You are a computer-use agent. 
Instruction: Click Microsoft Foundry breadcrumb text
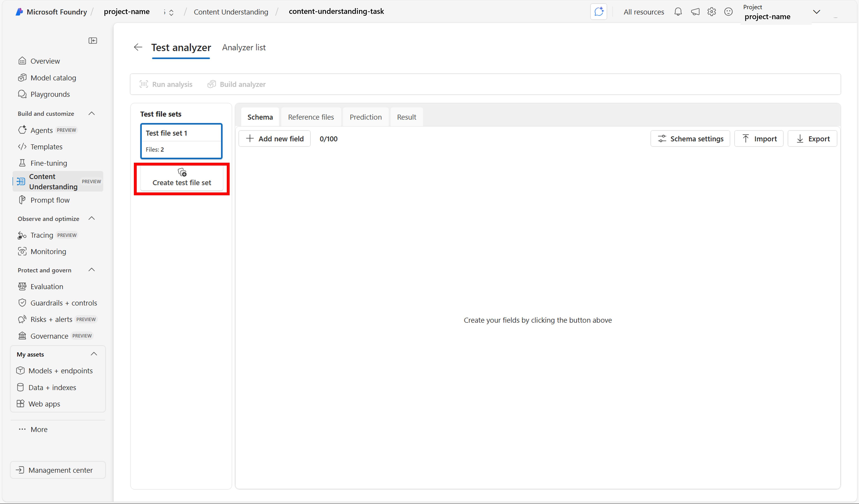click(x=57, y=12)
